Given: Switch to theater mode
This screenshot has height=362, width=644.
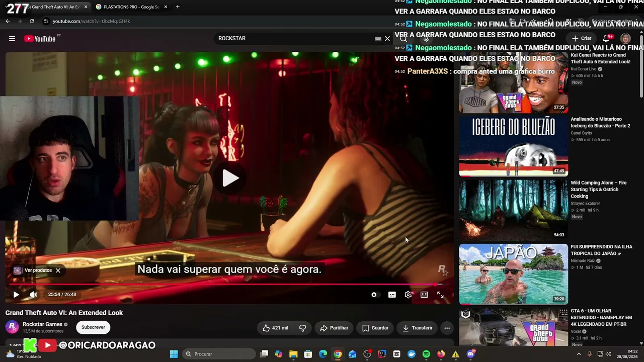Looking at the screenshot, I should pyautogui.click(x=424, y=295).
